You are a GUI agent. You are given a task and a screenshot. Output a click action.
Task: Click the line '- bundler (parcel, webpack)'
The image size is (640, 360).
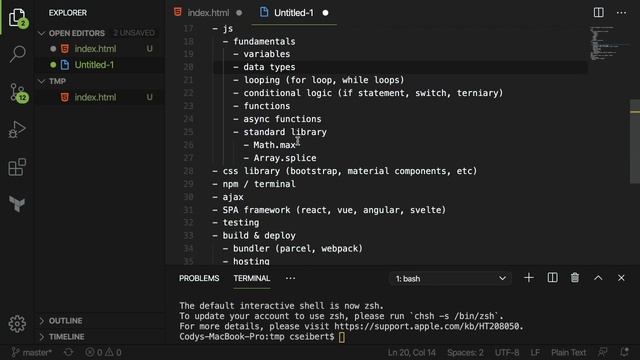[x=293, y=249]
